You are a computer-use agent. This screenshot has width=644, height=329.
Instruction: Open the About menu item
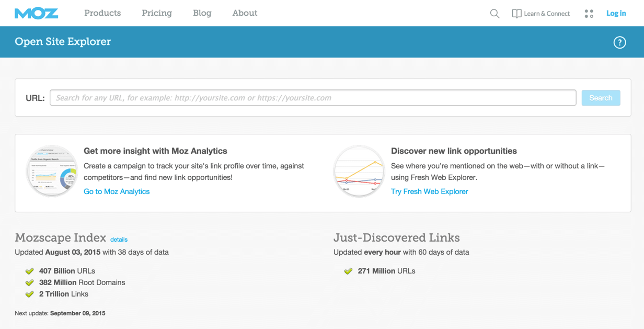(x=245, y=13)
